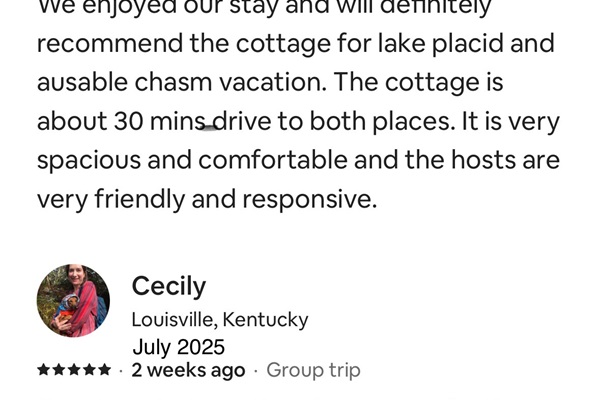Click the July 2025 stay date
The height and width of the screenshot is (400, 600).
(178, 347)
